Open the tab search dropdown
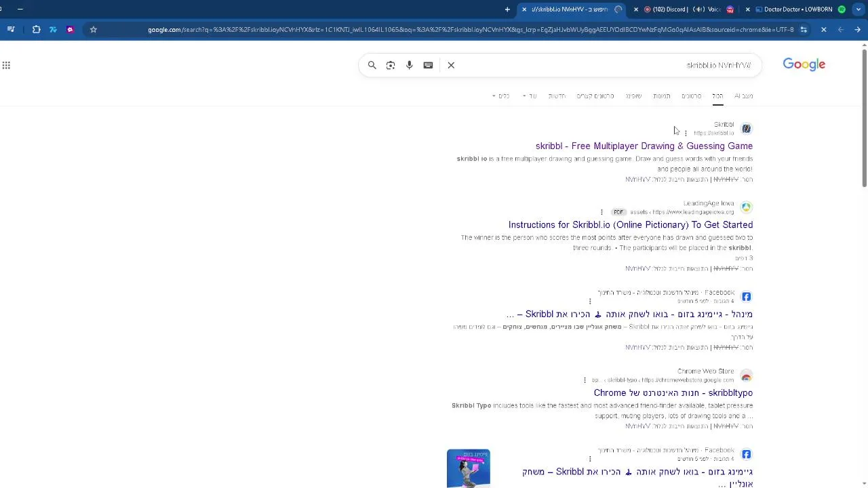 [859, 9]
